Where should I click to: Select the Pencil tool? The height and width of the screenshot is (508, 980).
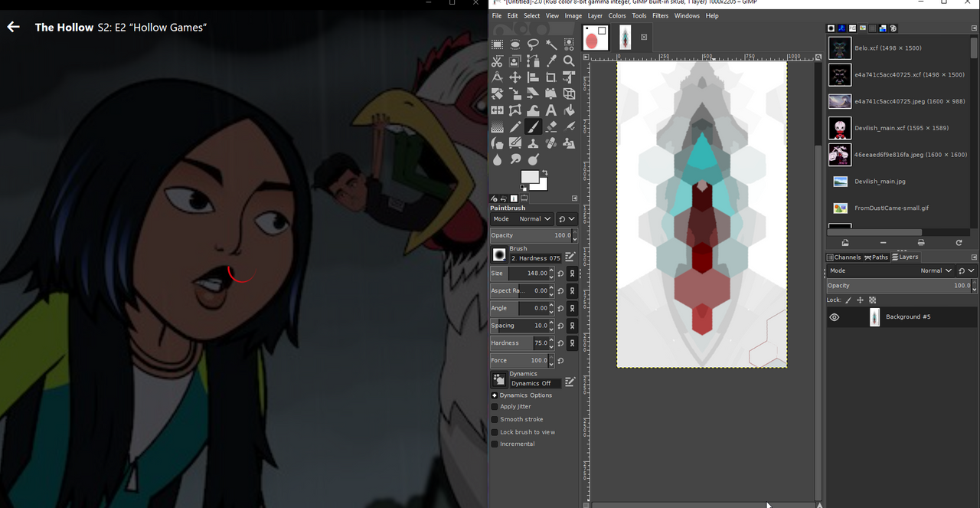pyautogui.click(x=515, y=127)
